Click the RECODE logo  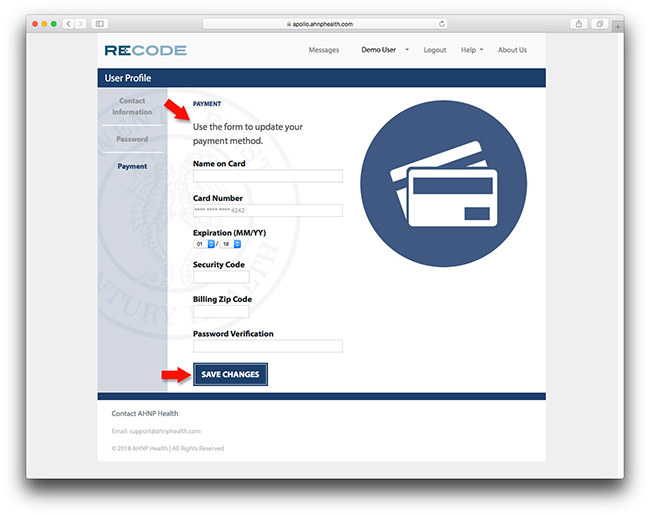(145, 50)
